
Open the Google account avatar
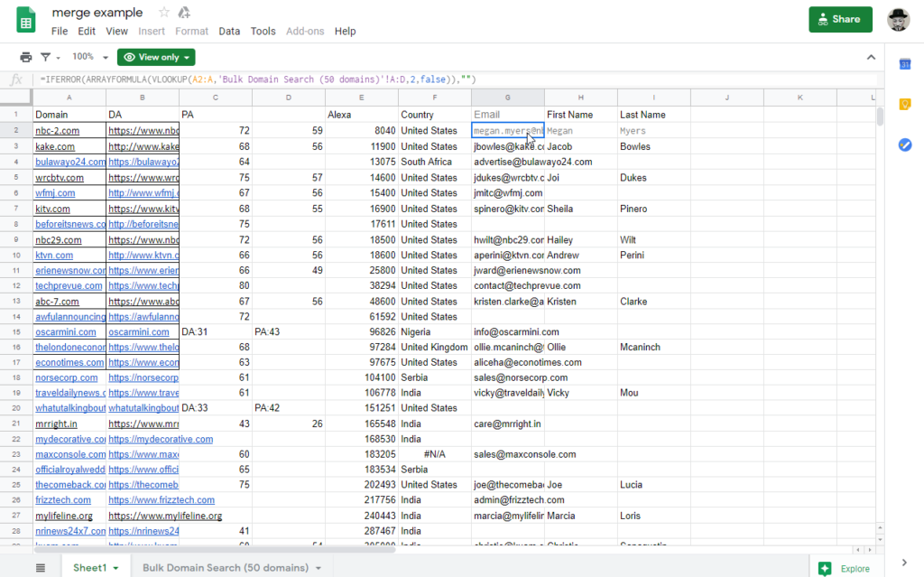(x=899, y=19)
